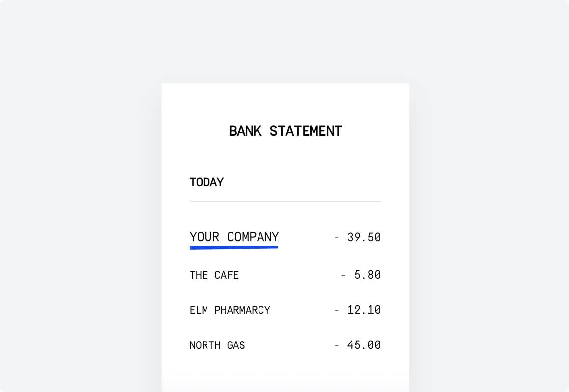Click the blue underline beneath YOUR COMPANY
The height and width of the screenshot is (392, 569).
point(234,247)
